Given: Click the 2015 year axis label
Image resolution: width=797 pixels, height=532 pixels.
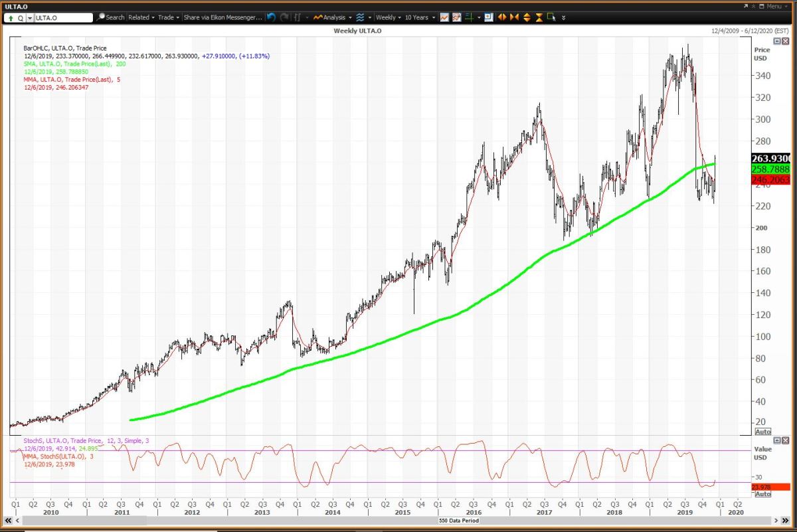Looking at the screenshot, I should coord(402,513).
